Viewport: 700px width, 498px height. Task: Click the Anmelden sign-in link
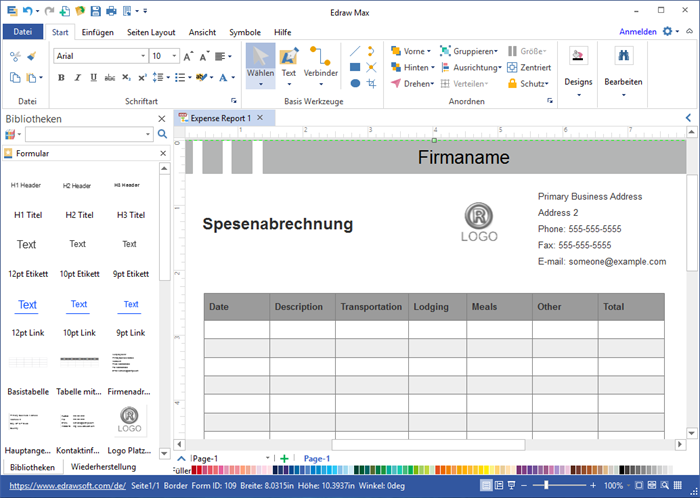(638, 32)
